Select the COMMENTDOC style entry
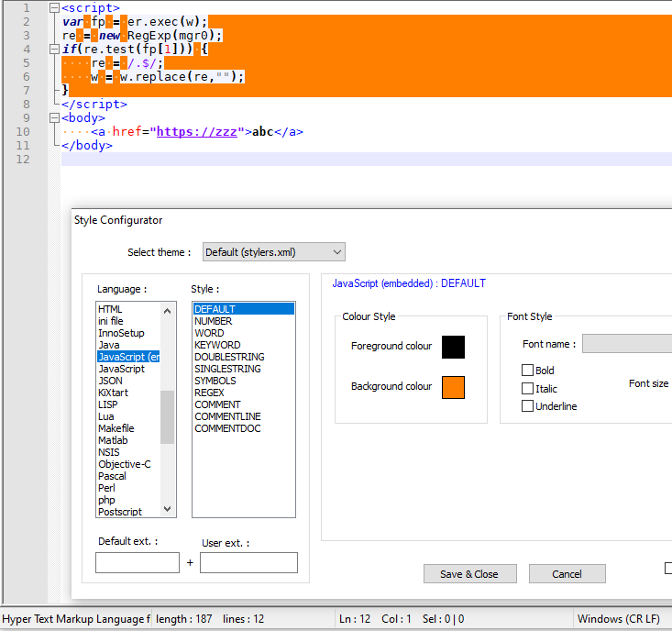 pos(244,428)
